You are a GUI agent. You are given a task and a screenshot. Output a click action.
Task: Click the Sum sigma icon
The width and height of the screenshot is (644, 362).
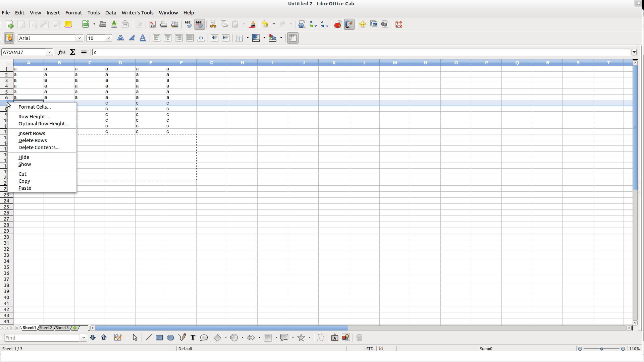pyautogui.click(x=72, y=52)
